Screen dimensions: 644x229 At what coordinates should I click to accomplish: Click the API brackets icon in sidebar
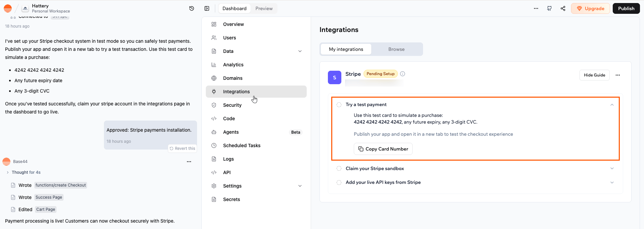coord(214,172)
